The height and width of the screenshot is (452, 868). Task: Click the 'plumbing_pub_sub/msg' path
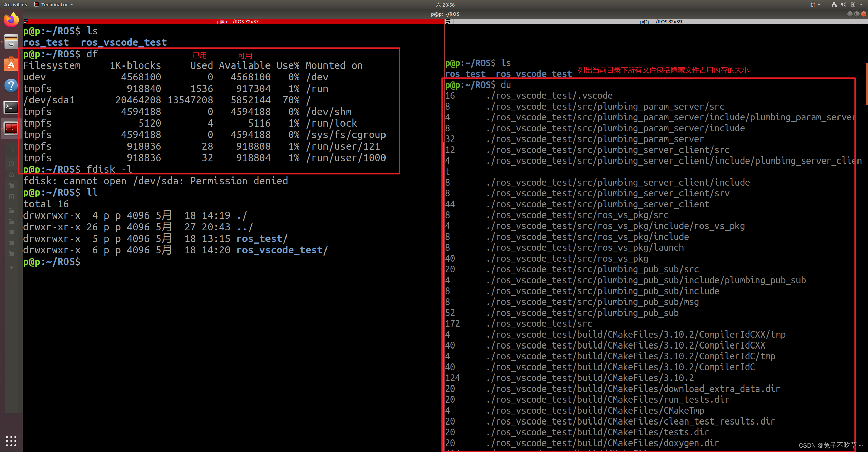[648, 302]
